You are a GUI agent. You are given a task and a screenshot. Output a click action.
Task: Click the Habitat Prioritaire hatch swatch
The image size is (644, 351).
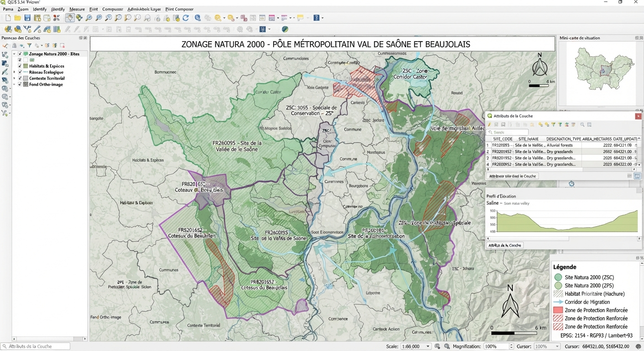tap(558, 294)
